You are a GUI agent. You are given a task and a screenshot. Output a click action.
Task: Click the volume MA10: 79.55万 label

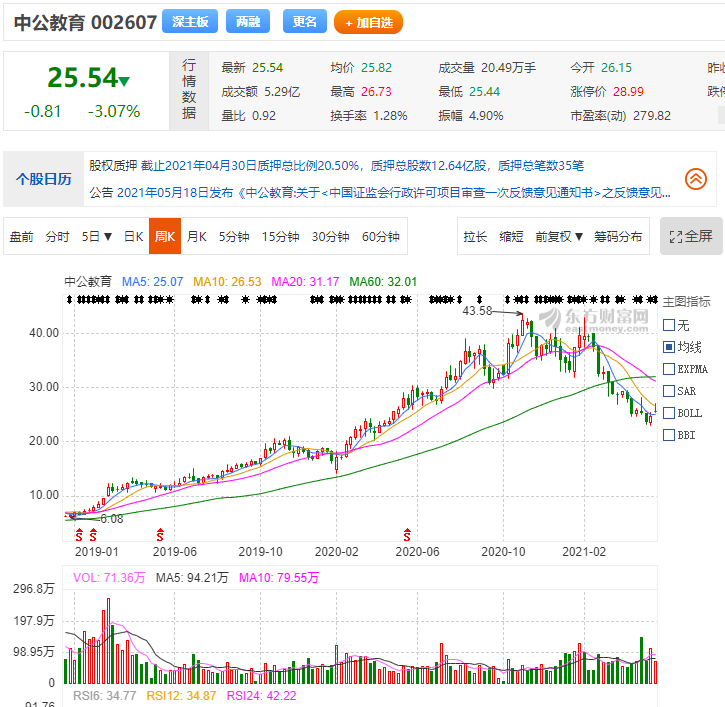[x=279, y=578]
